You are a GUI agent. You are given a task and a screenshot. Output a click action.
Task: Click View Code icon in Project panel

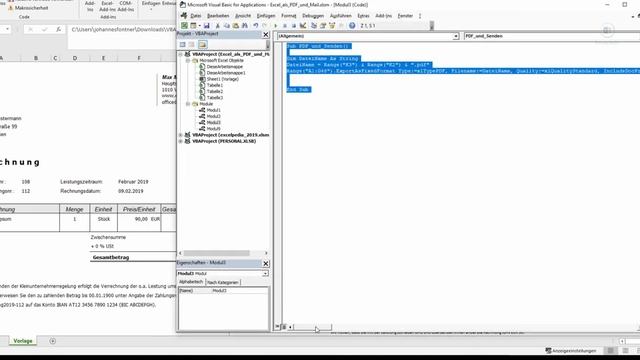click(x=182, y=44)
